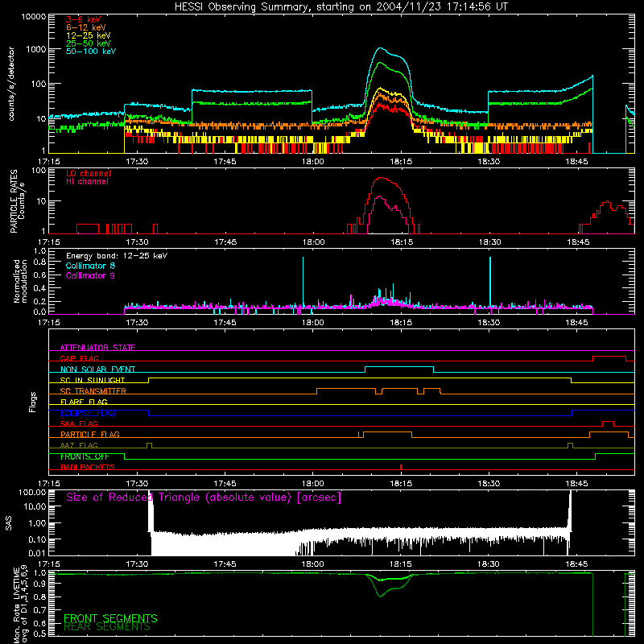Click the "Flags" panel axis title
This screenshot has height=644, width=644.
click(33, 402)
